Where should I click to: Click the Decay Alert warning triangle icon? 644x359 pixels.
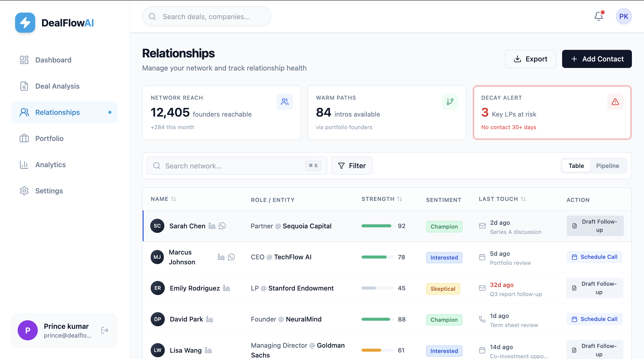pos(615,102)
